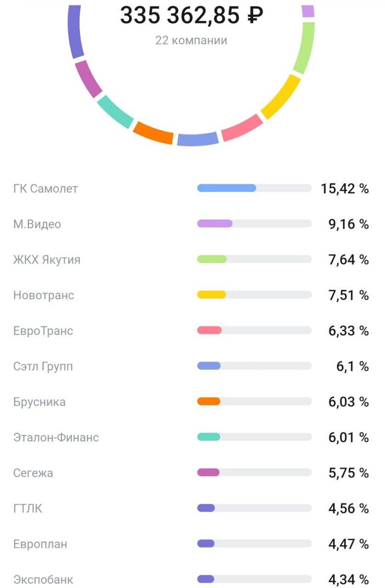Open the Европлан row
385x588 pixels.
(40, 543)
